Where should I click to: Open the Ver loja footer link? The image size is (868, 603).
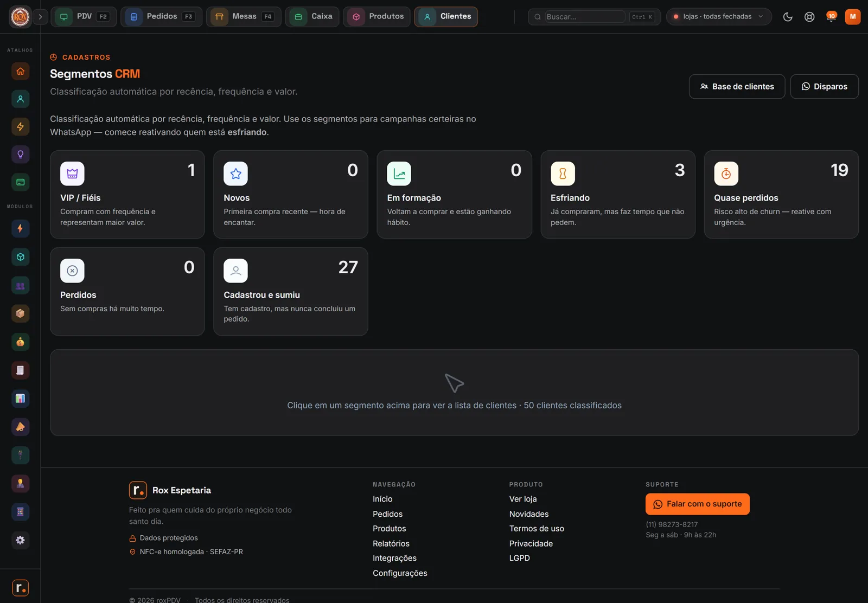point(523,499)
